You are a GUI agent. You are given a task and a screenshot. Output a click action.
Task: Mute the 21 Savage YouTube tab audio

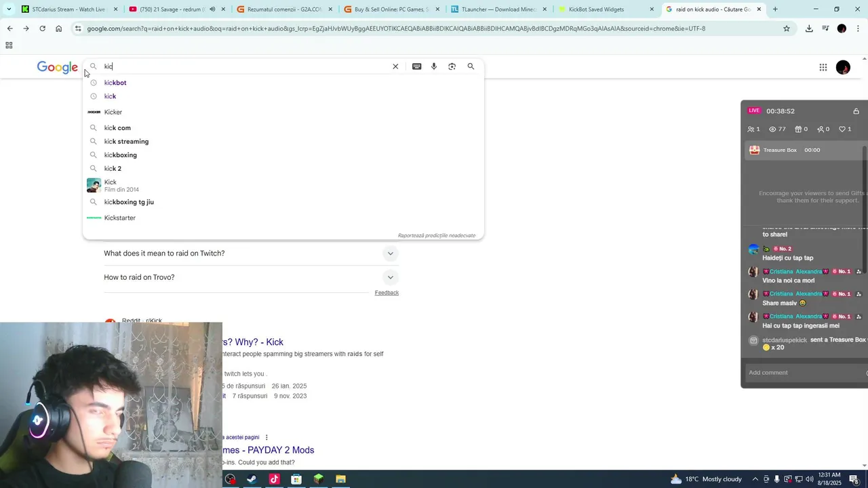coord(212,9)
